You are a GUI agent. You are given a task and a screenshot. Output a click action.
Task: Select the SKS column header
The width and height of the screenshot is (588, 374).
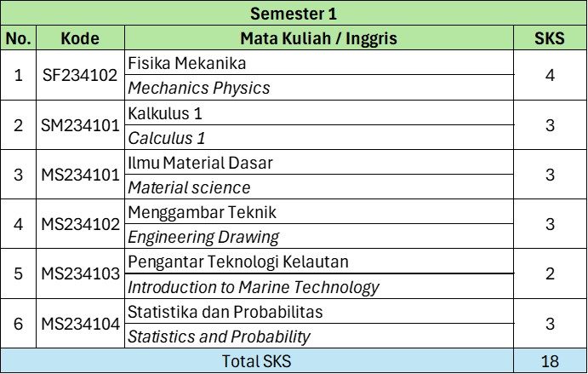pyautogui.click(x=550, y=38)
